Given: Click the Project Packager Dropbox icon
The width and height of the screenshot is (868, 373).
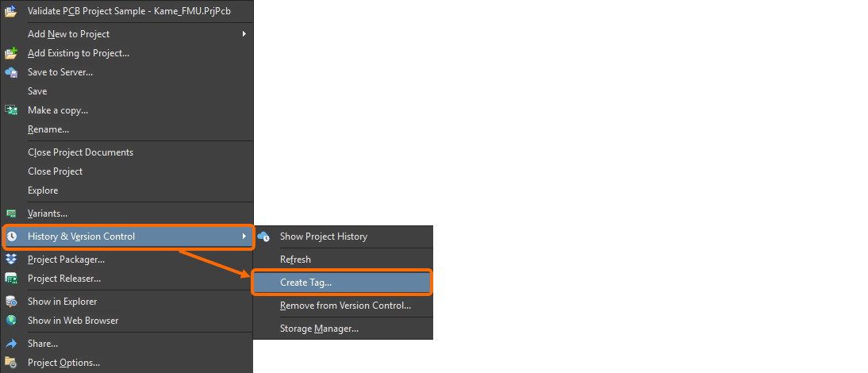Looking at the screenshot, I should tap(11, 259).
